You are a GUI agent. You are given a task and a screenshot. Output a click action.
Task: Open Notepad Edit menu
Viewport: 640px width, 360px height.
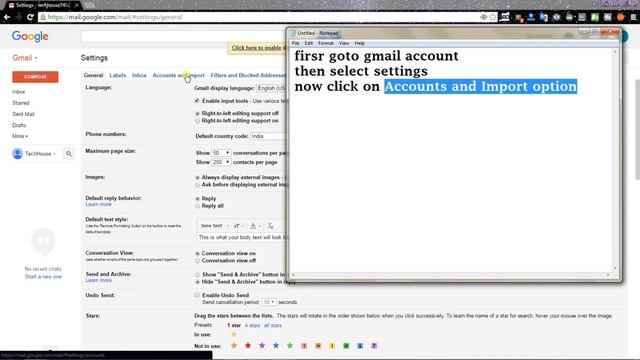point(309,43)
